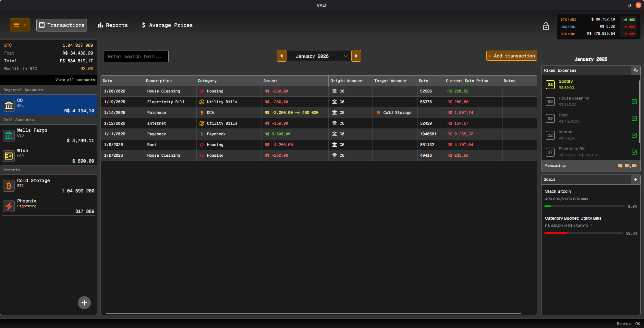Click the Wells Fargo bank icon
This screenshot has height=328, width=644.
pyautogui.click(x=9, y=135)
